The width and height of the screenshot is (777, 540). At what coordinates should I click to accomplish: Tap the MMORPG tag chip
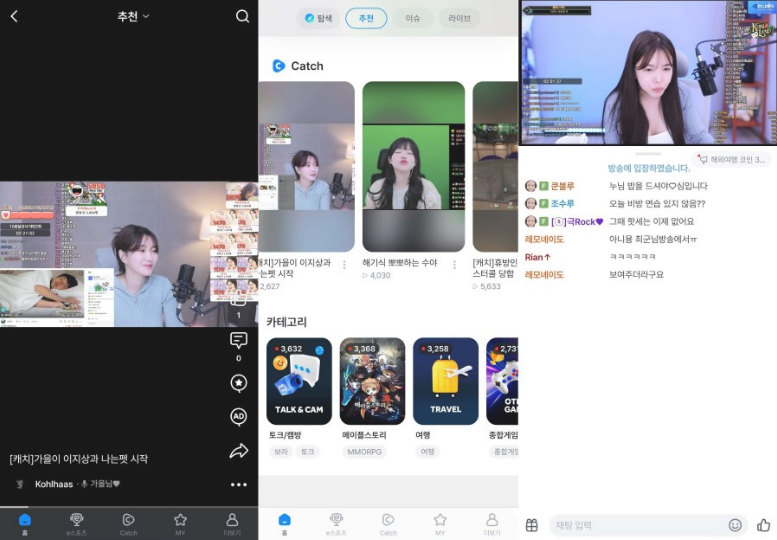point(364,451)
